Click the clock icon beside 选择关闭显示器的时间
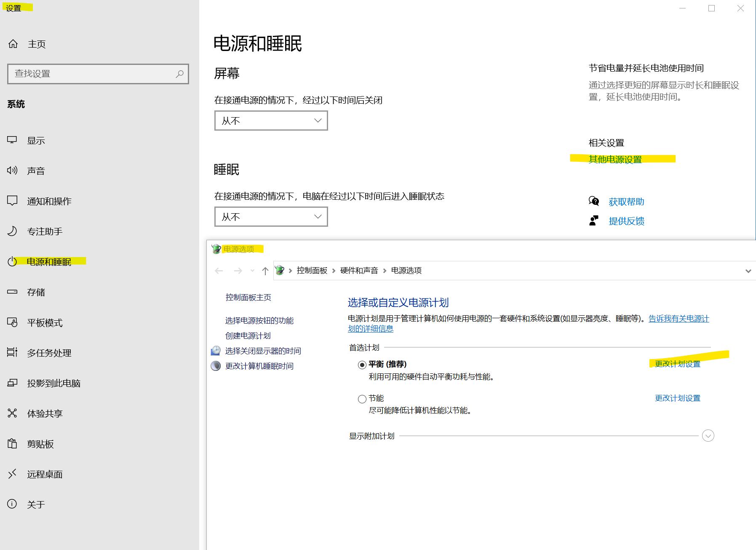 tap(215, 350)
